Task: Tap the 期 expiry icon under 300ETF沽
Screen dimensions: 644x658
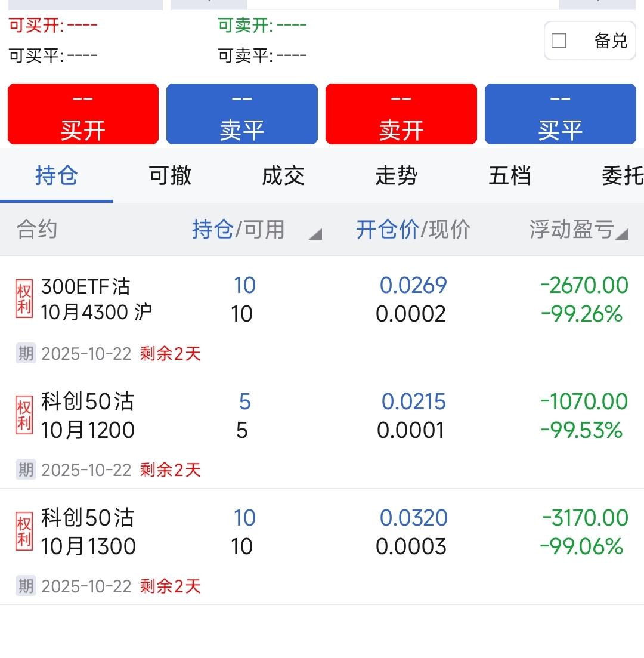Action: click(x=26, y=354)
